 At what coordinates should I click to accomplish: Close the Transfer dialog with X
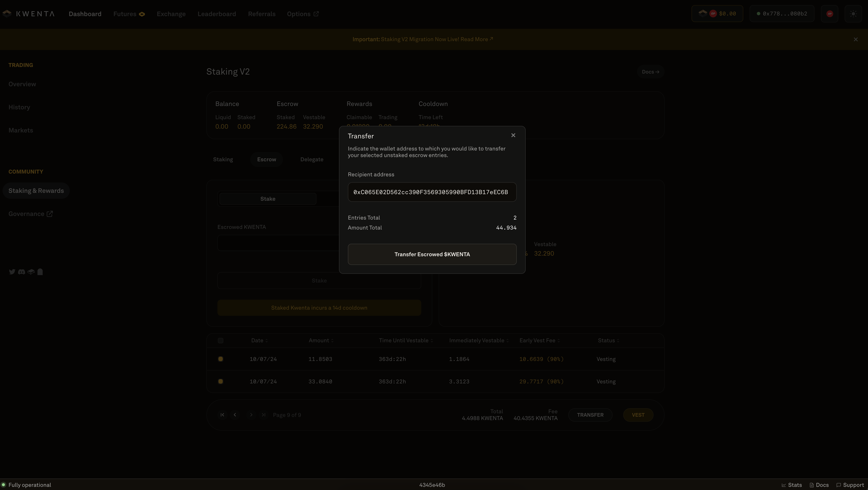pyautogui.click(x=513, y=135)
